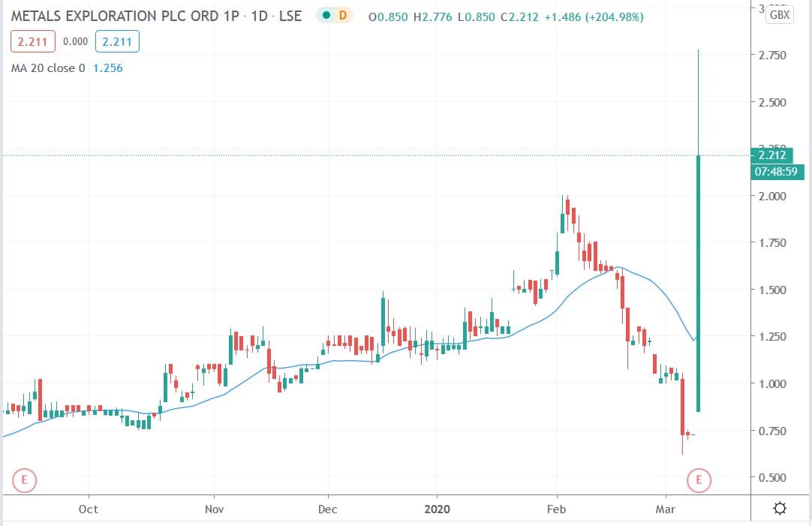Click the 1.750 price axis label
This screenshot has width=812, height=526.
(x=772, y=242)
